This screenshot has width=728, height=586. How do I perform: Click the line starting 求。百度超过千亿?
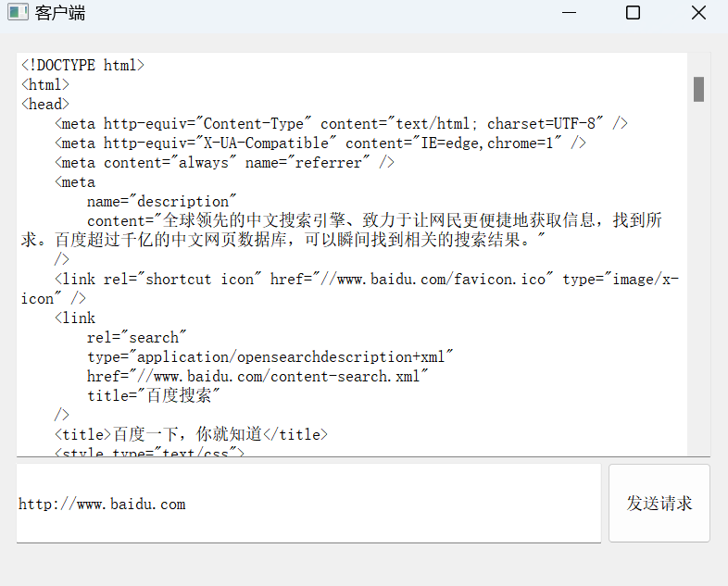point(283,240)
